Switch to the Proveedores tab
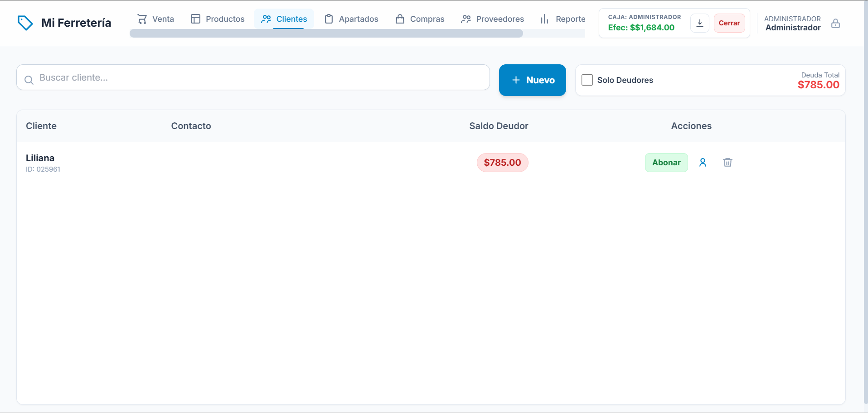The width and height of the screenshot is (868, 413). [492, 19]
